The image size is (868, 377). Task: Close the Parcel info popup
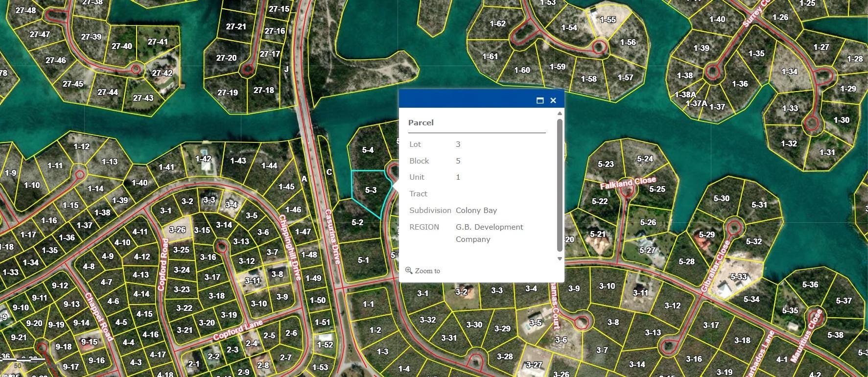(553, 100)
